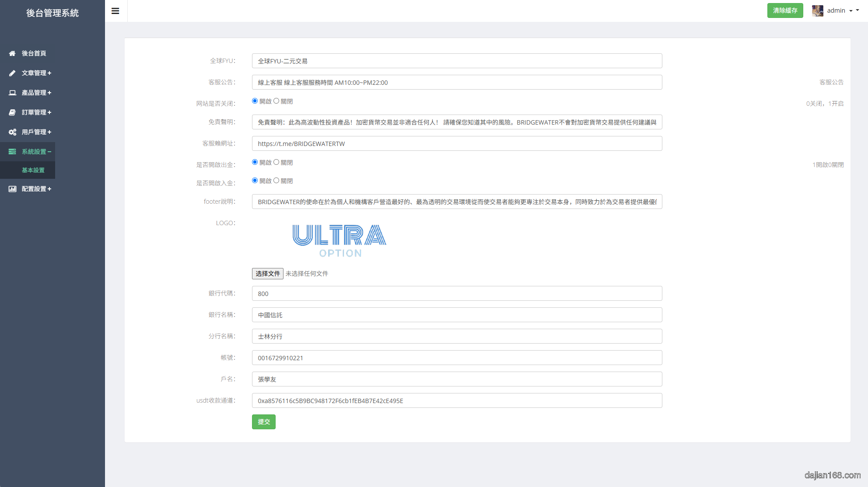Click the gears icon for 用戶管理
The image size is (868, 487).
(12, 132)
